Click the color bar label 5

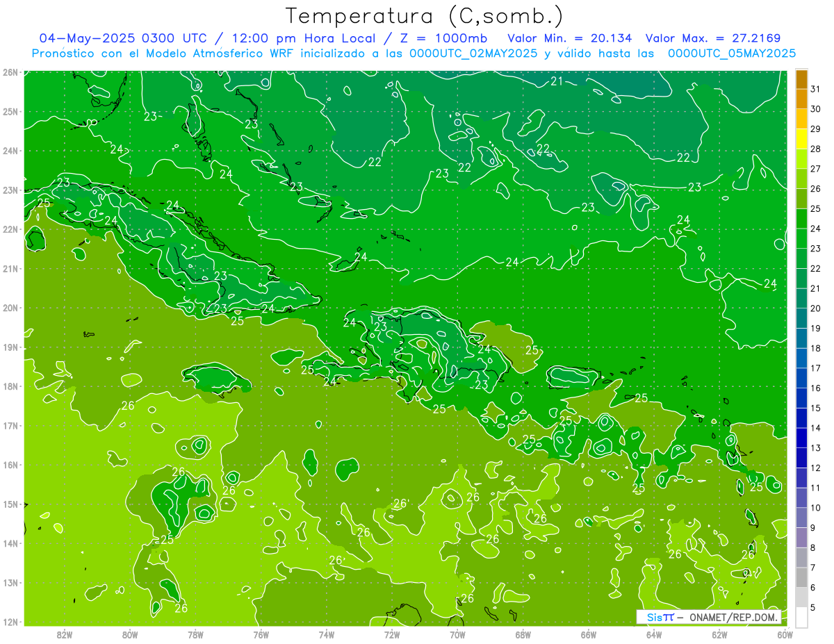[813, 607]
